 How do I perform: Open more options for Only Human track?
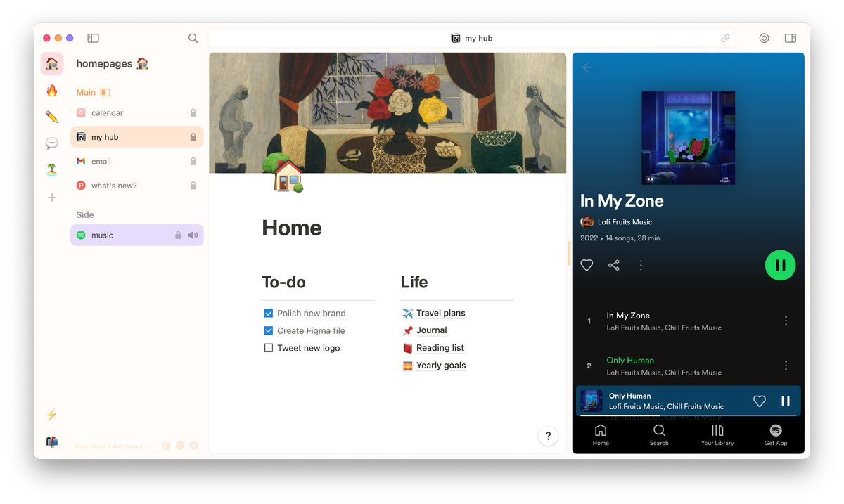pos(786,366)
